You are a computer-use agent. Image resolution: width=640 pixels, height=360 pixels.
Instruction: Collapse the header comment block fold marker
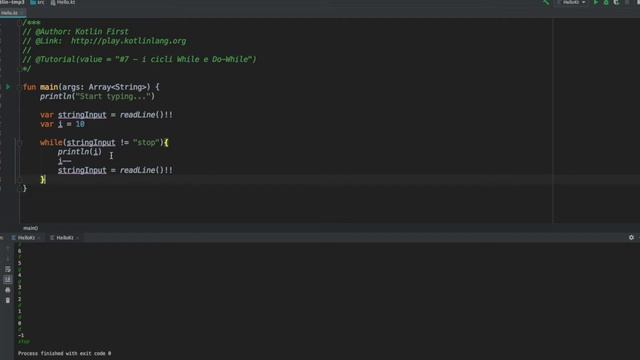pos(19,22)
